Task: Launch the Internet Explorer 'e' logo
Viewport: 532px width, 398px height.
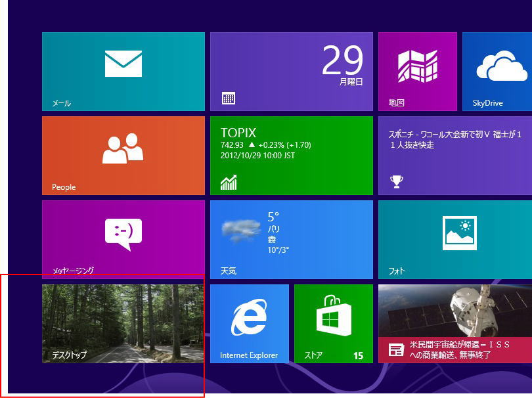Action: (250, 317)
